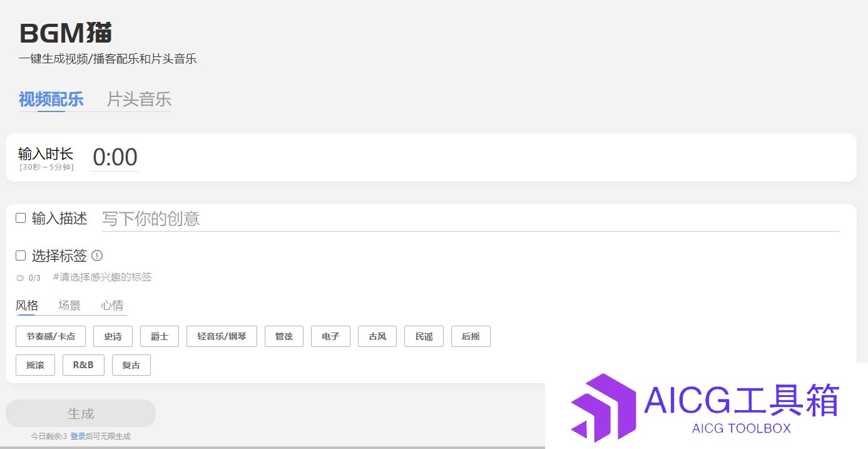Switch to the 片头音乐 tab
The image size is (868, 449).
coord(138,100)
